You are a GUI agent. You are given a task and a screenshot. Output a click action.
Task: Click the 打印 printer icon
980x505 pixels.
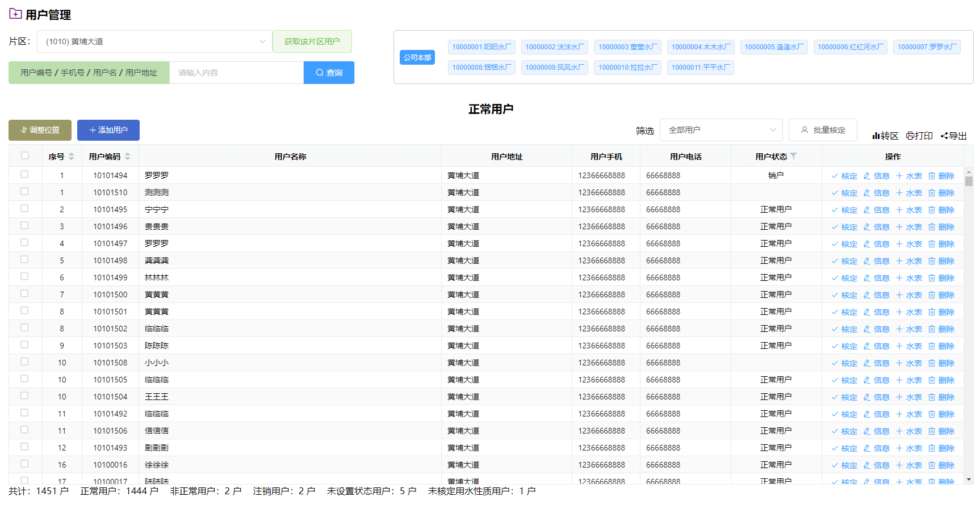(910, 136)
